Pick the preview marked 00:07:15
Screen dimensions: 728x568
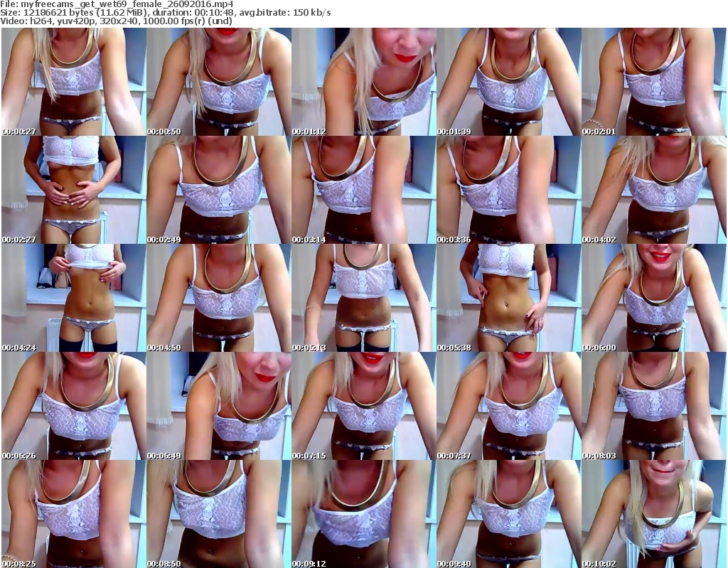pyautogui.click(x=364, y=406)
